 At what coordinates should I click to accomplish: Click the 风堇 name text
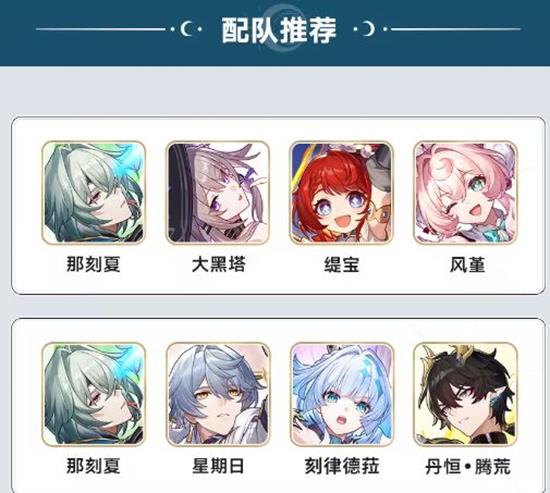[467, 264]
